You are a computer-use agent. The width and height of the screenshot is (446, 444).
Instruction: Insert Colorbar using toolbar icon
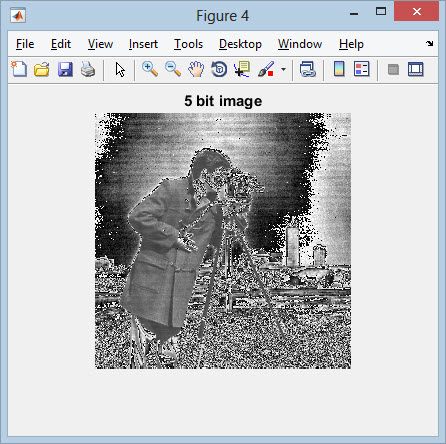pyautogui.click(x=339, y=69)
